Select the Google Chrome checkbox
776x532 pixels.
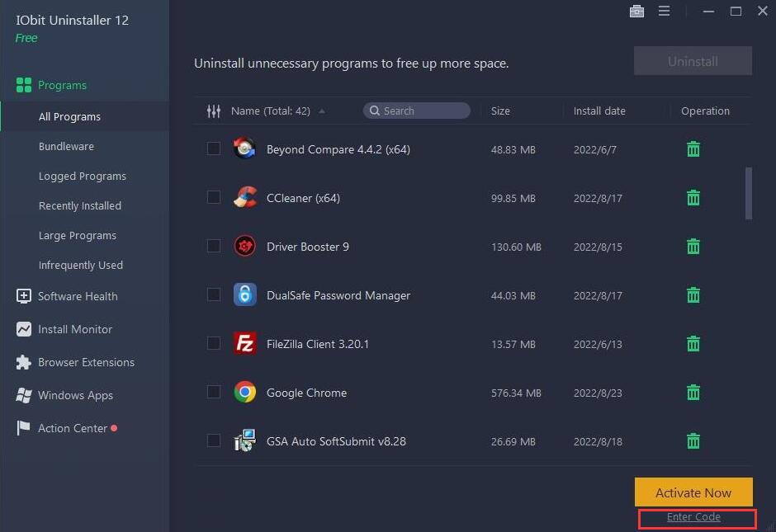(x=214, y=392)
